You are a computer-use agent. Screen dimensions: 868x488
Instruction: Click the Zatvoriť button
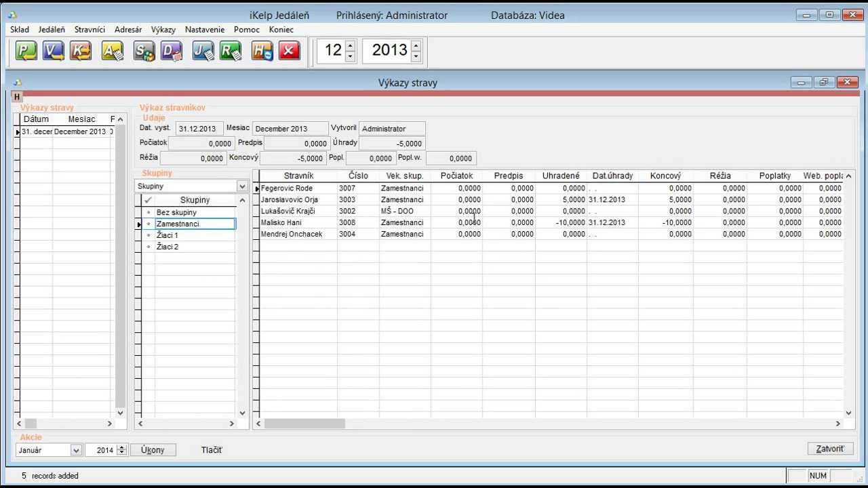click(x=830, y=449)
